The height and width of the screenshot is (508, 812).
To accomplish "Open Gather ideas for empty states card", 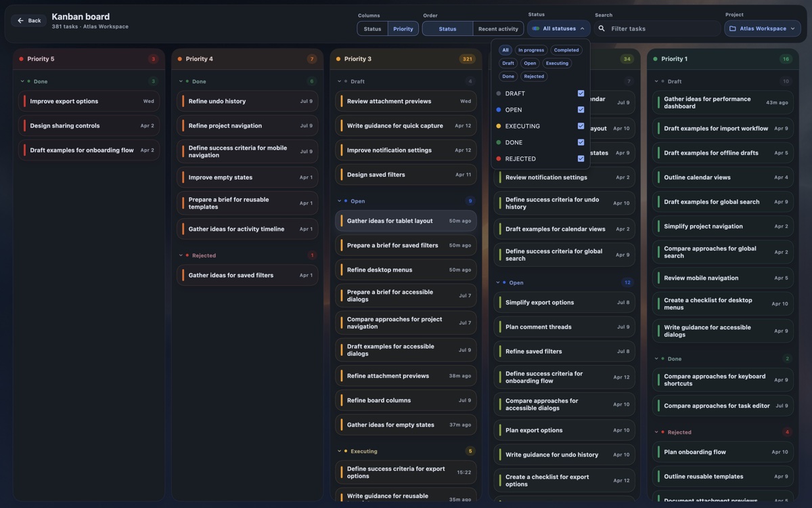I will tap(405, 425).
